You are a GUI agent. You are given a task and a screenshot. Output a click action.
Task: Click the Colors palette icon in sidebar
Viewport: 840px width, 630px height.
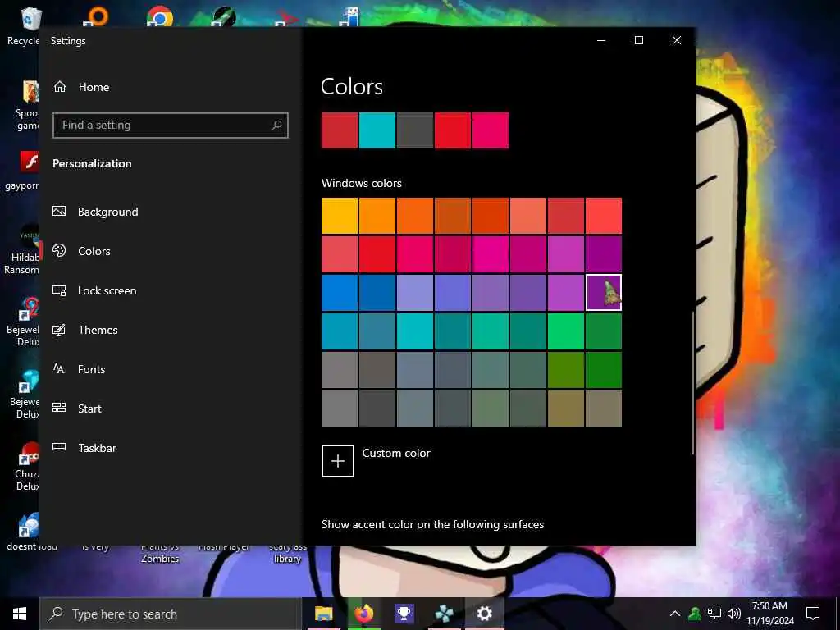pos(59,250)
